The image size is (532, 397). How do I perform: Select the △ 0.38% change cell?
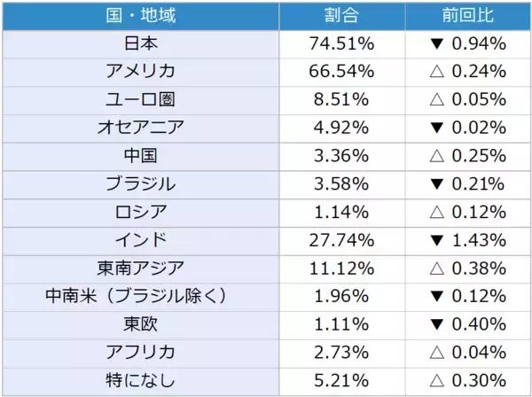click(467, 269)
